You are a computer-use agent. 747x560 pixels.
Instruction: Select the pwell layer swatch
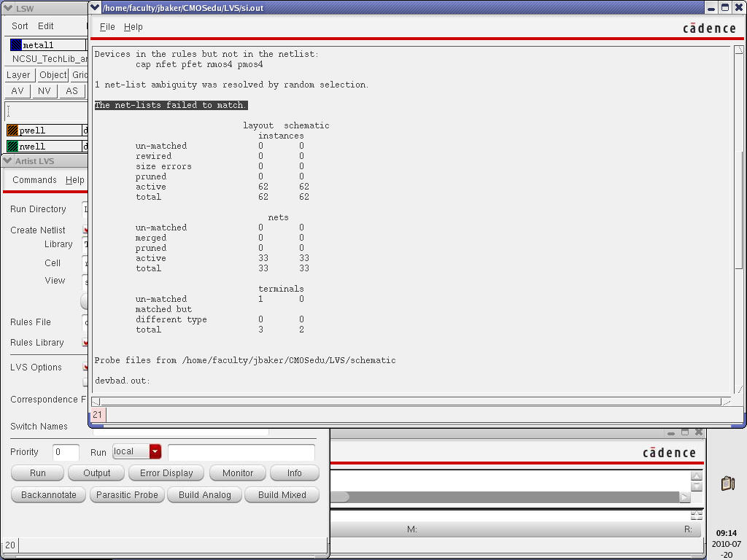pyautogui.click(x=12, y=131)
